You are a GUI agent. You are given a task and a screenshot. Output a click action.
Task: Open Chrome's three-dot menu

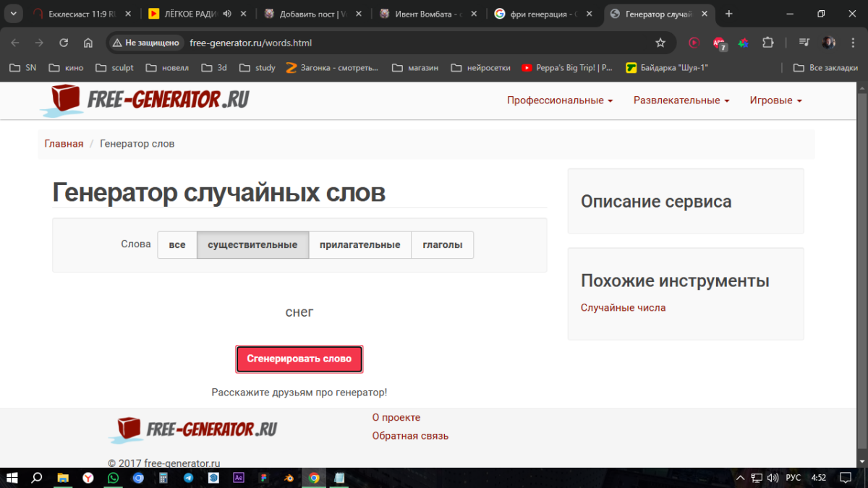[x=851, y=43]
